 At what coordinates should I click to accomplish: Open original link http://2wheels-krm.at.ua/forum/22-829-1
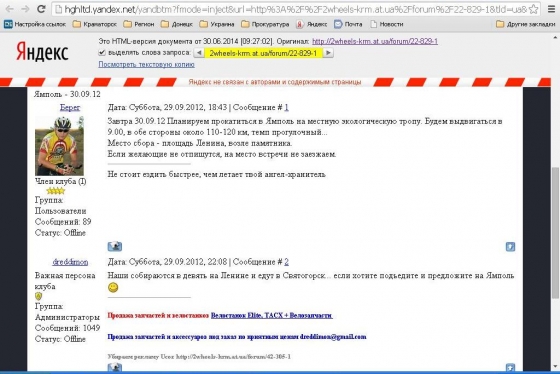click(x=375, y=41)
